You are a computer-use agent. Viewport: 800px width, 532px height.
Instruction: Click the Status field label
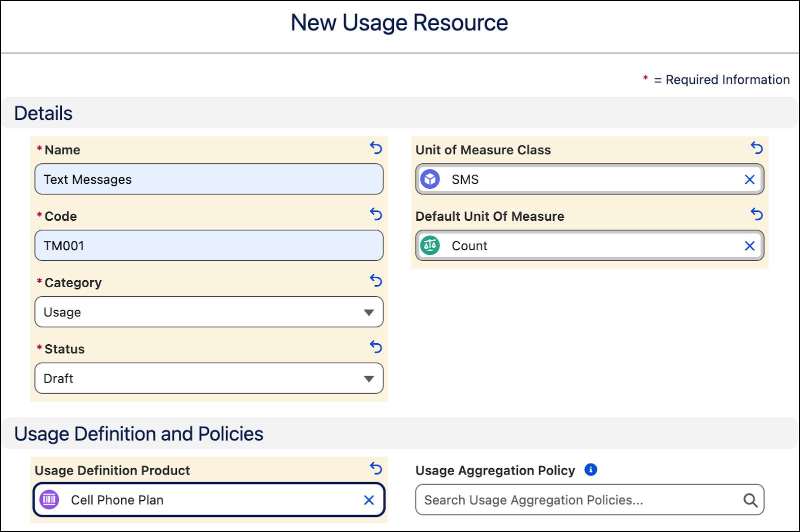[64, 349]
